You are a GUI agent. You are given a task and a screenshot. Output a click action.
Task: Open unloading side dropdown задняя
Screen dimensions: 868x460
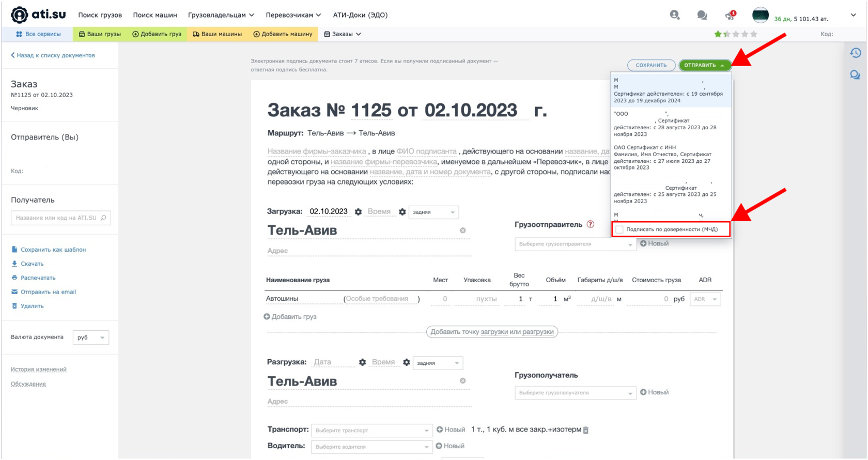[x=438, y=363]
